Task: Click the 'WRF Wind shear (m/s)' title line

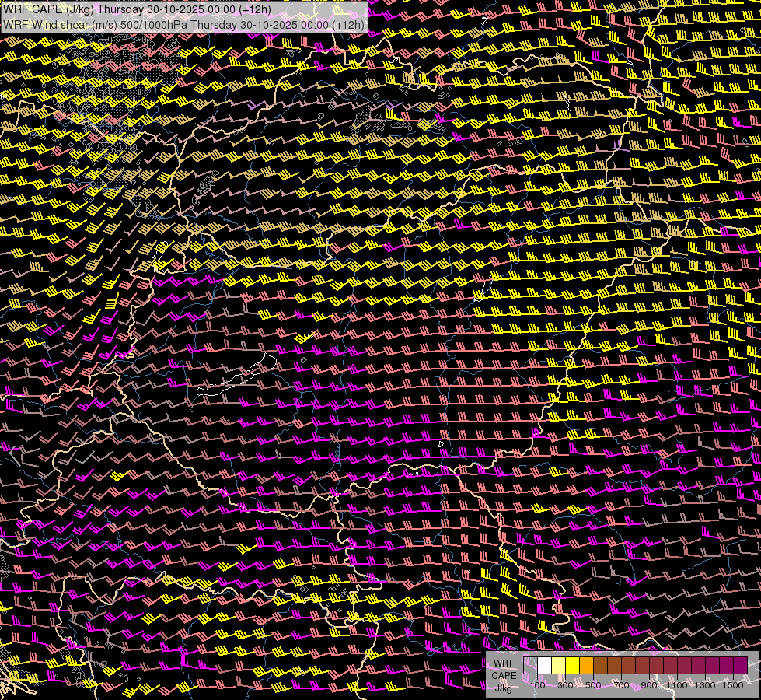Action: [x=183, y=24]
